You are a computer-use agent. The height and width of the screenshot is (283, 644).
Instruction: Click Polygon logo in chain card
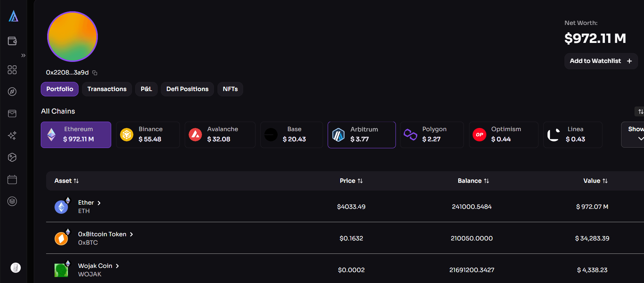point(410,134)
